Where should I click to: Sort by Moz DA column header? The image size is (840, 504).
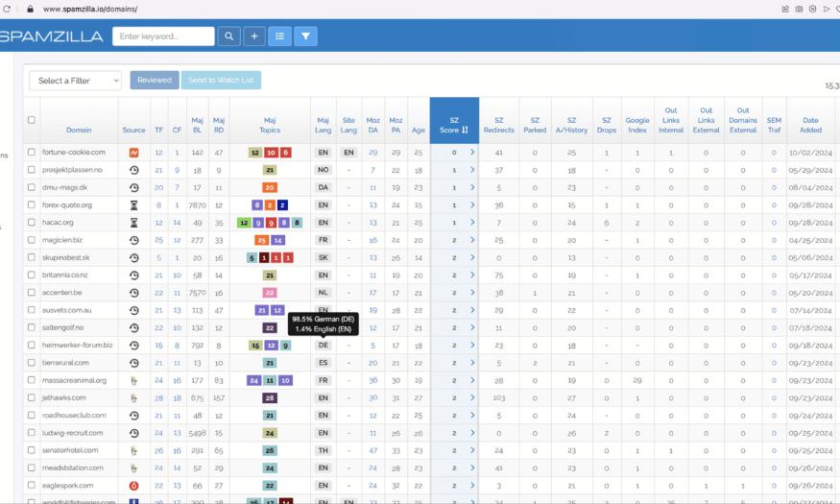pyautogui.click(x=372, y=126)
